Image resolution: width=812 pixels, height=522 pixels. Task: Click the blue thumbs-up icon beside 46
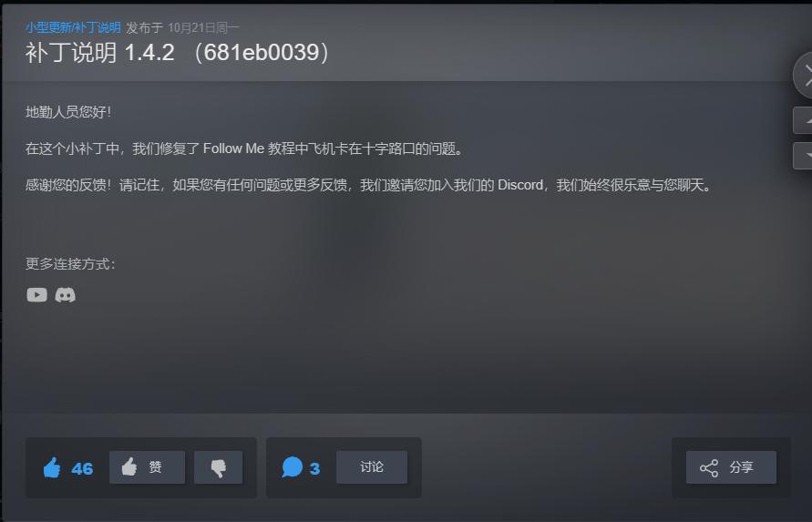pos(52,467)
